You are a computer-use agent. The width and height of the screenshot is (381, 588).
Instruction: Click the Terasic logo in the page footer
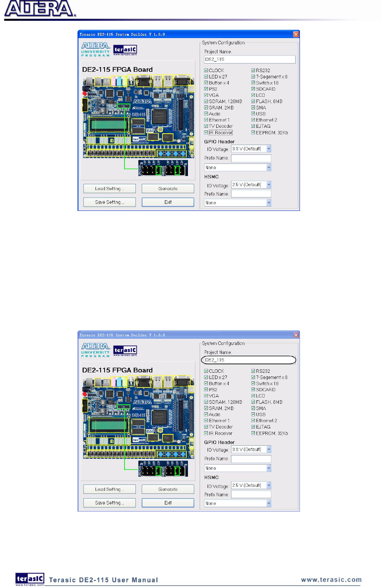pyautogui.click(x=30, y=579)
